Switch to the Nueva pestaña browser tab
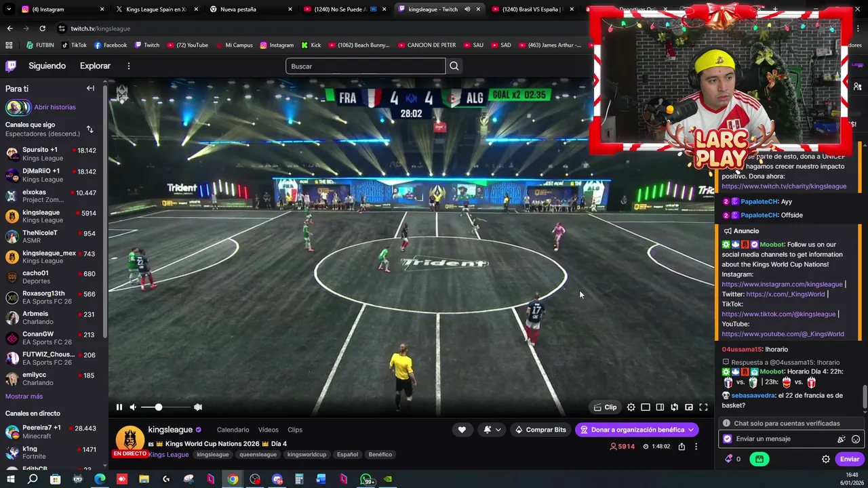 pos(250,9)
